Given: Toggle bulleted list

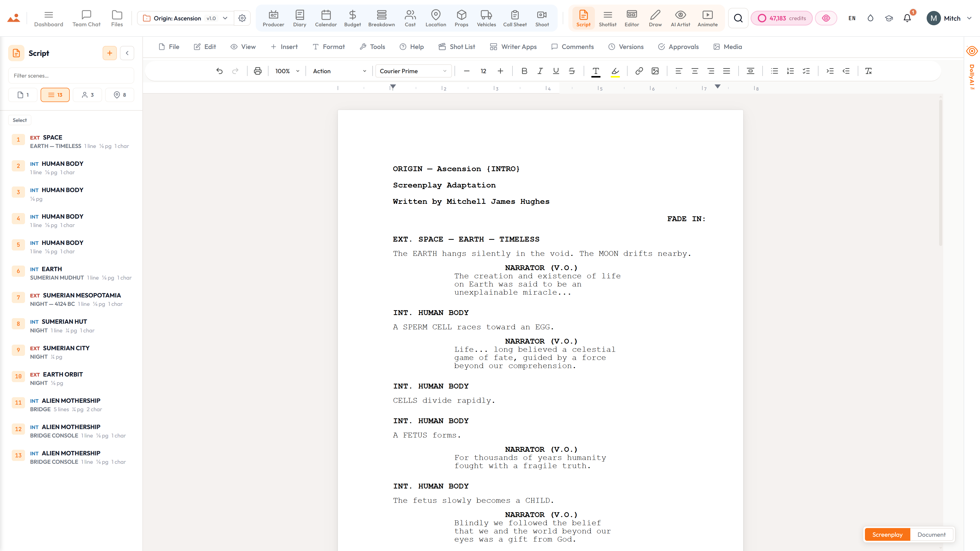Looking at the screenshot, I should pos(774,71).
